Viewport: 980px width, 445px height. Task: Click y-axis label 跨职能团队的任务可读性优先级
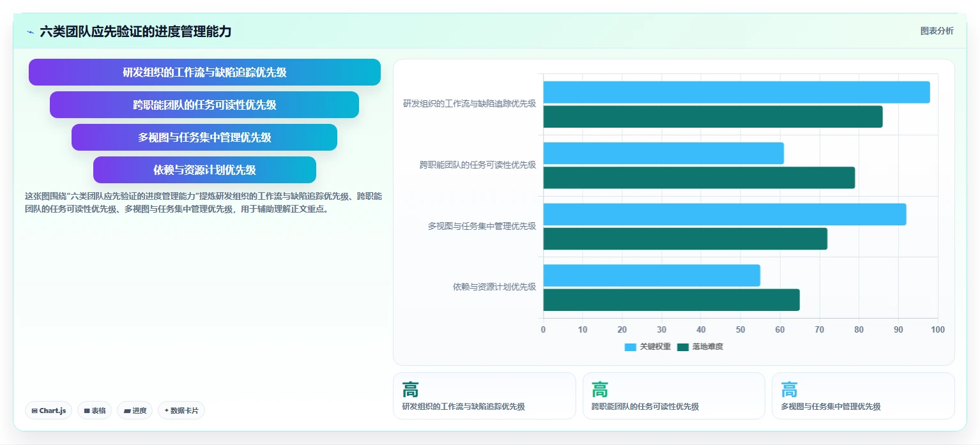pos(478,165)
